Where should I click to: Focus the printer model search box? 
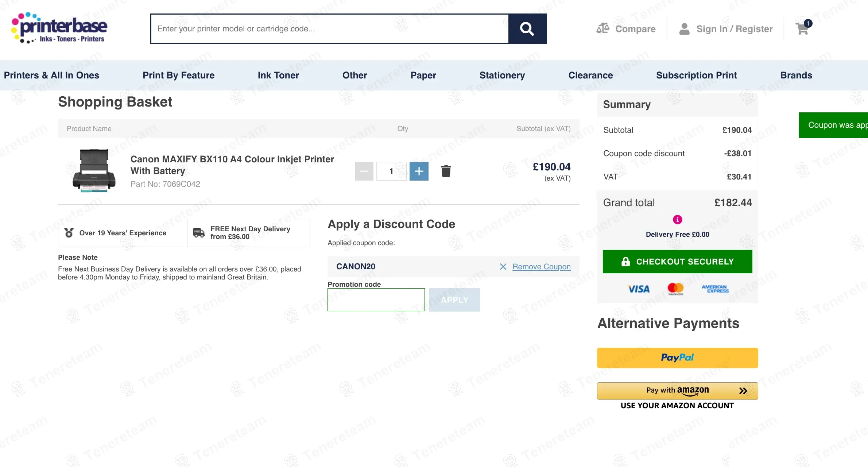329,29
